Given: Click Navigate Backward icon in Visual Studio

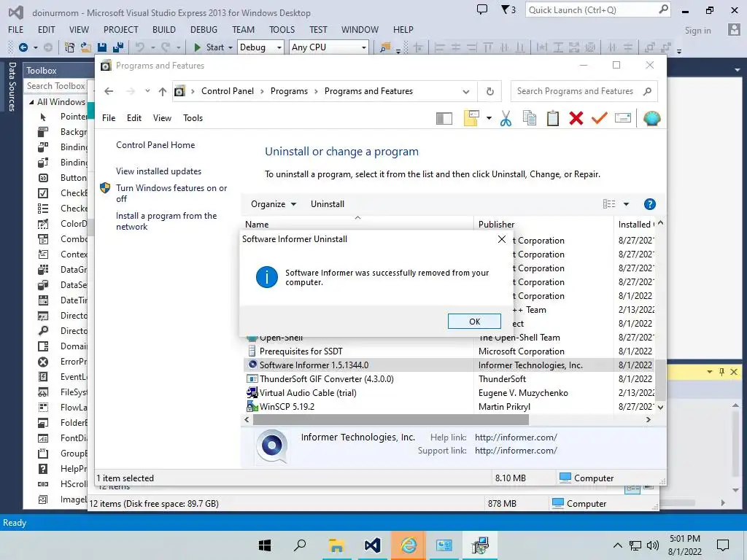Looking at the screenshot, I should (x=23, y=47).
